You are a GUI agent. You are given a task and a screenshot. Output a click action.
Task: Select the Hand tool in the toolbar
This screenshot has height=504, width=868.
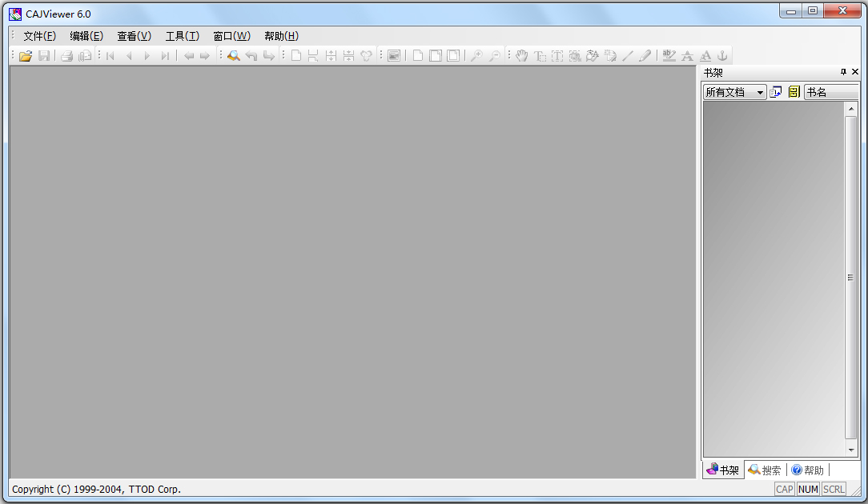point(522,55)
